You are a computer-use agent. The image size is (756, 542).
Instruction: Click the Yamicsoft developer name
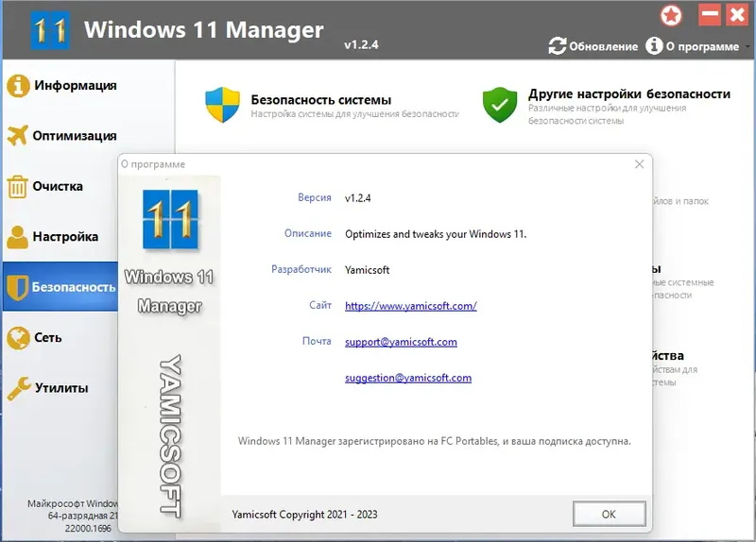click(367, 270)
